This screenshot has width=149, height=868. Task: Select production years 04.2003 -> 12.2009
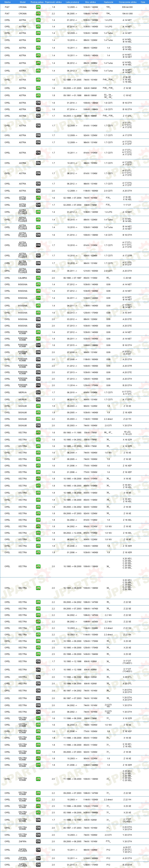pyautogui.click(x=72, y=116)
